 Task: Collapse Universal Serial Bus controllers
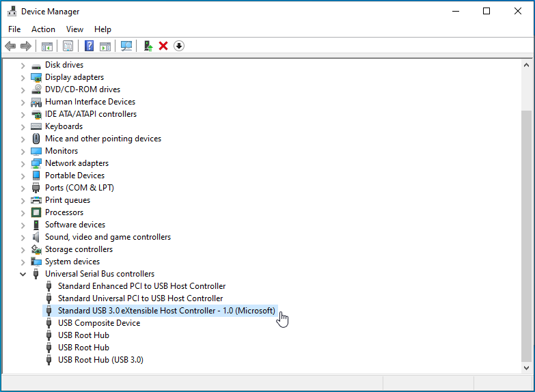[x=23, y=274]
